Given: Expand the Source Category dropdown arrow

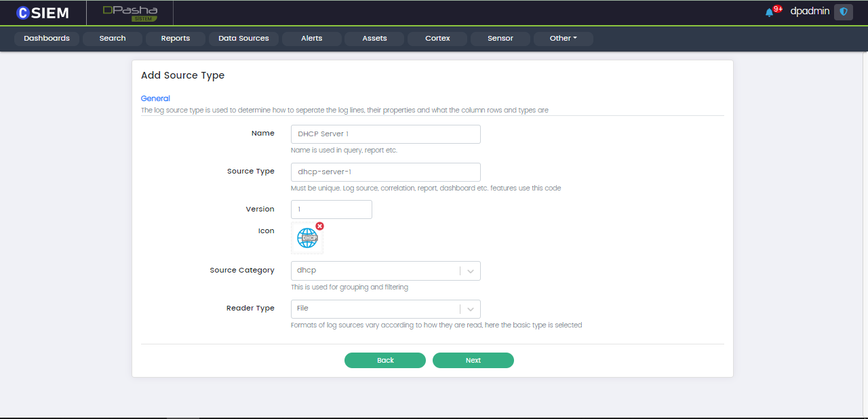Looking at the screenshot, I should tap(471, 271).
